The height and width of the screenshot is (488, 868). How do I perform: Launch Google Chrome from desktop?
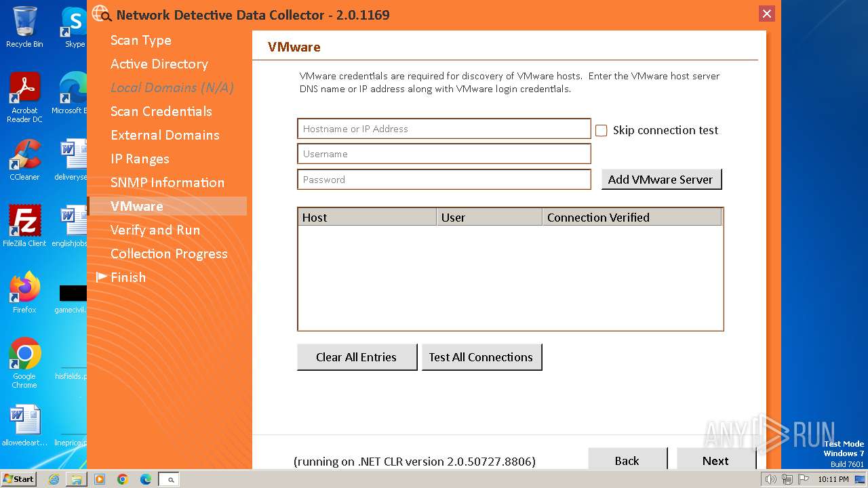tap(24, 363)
